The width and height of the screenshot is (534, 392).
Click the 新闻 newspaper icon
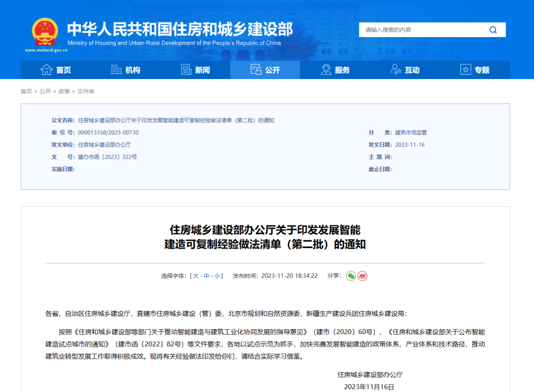186,70
